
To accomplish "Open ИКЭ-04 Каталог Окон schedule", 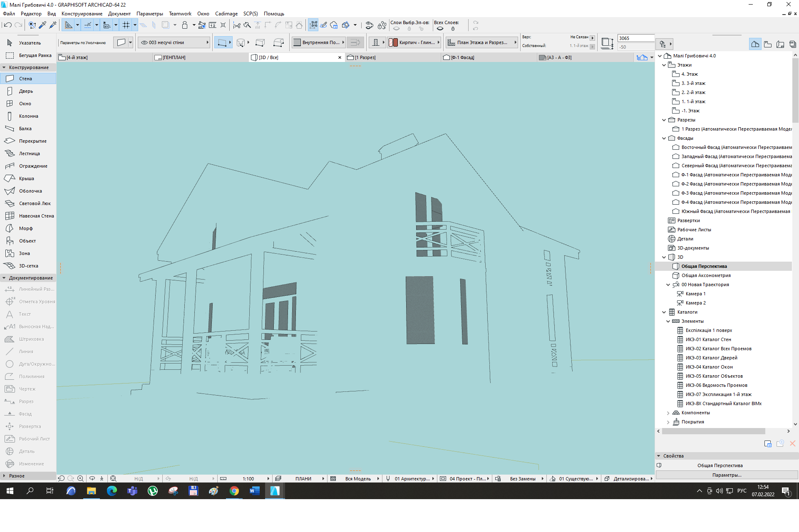I will 709,367.
